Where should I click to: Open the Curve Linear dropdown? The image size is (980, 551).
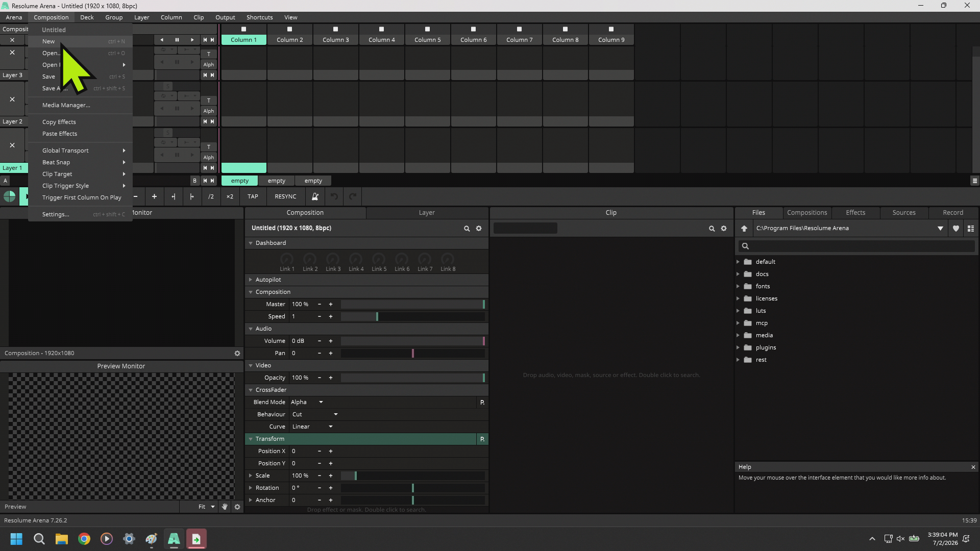(312, 427)
